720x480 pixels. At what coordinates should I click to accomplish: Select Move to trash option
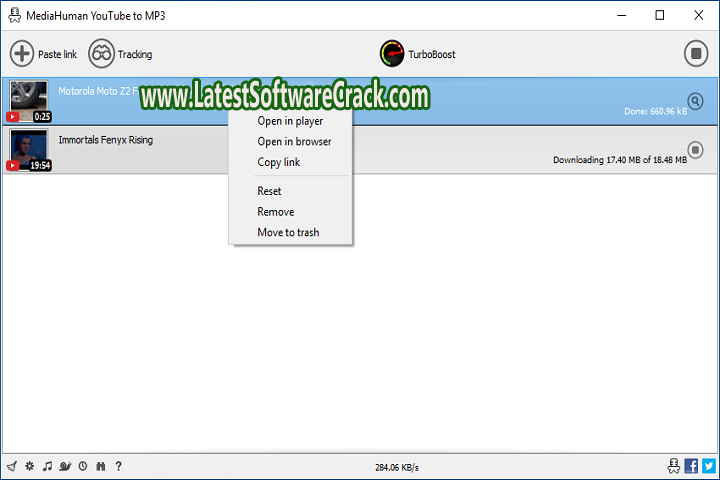[288, 232]
